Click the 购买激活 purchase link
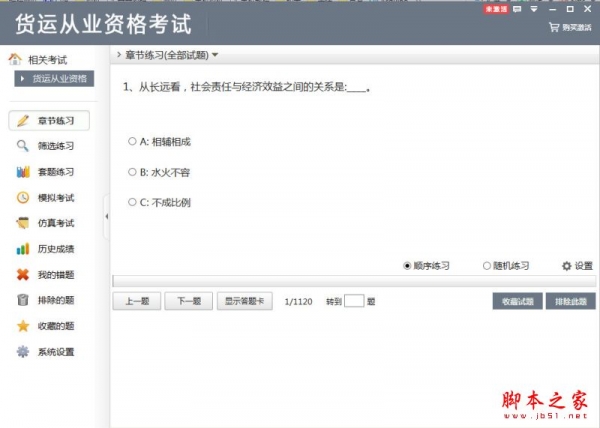 577,28
